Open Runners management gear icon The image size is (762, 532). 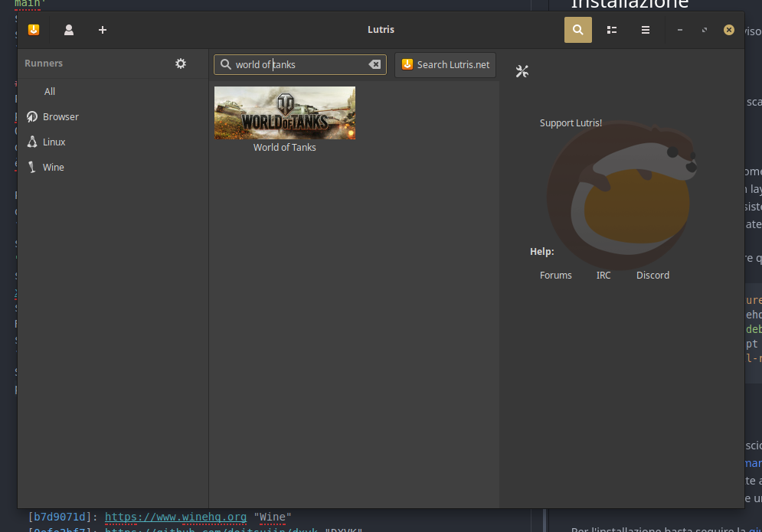[181, 64]
